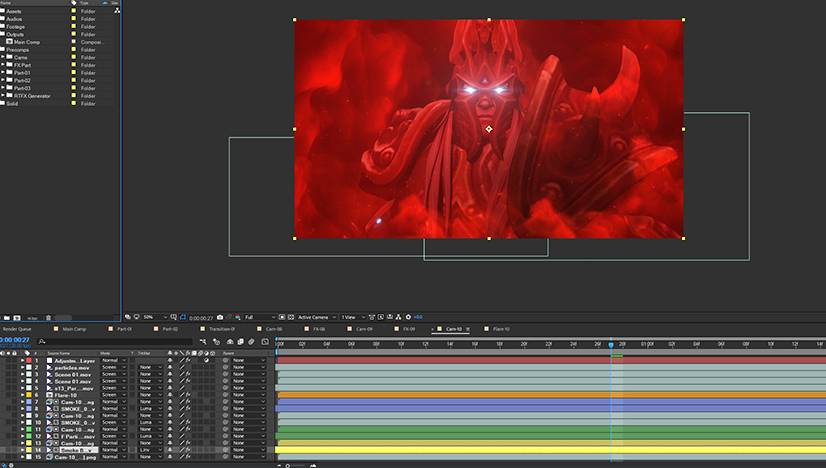Viewport: 826px width, 468px height.
Task: Open track matte dropdown for layer 8 SMOKE
Action: pos(150,408)
